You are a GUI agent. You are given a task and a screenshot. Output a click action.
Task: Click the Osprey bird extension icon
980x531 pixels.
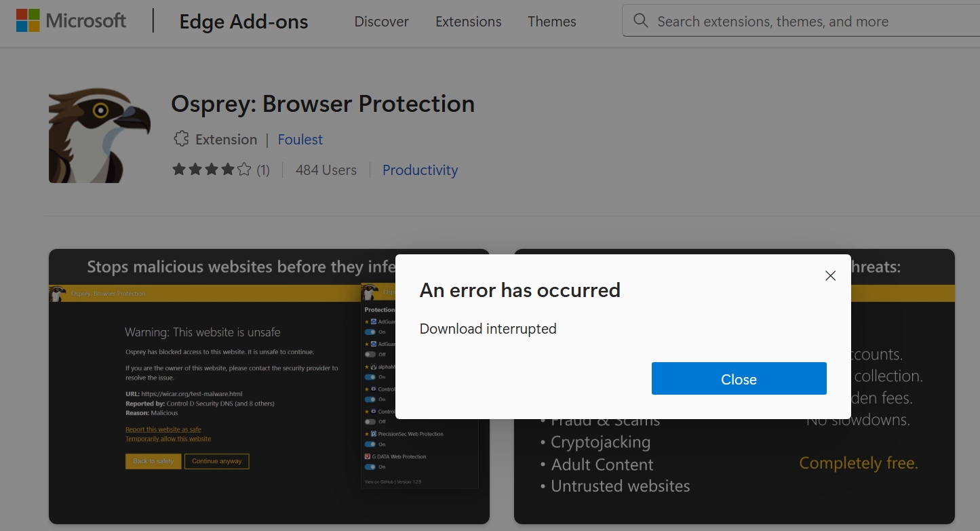click(x=100, y=136)
